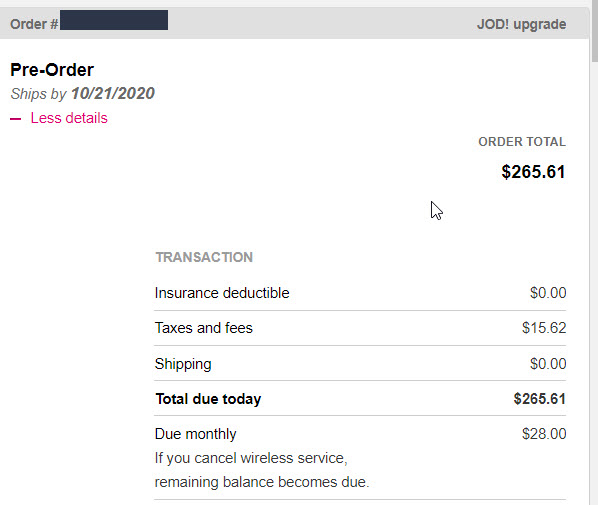This screenshot has width=598, height=505.
Task: Click the Total due today label
Action: (208, 399)
